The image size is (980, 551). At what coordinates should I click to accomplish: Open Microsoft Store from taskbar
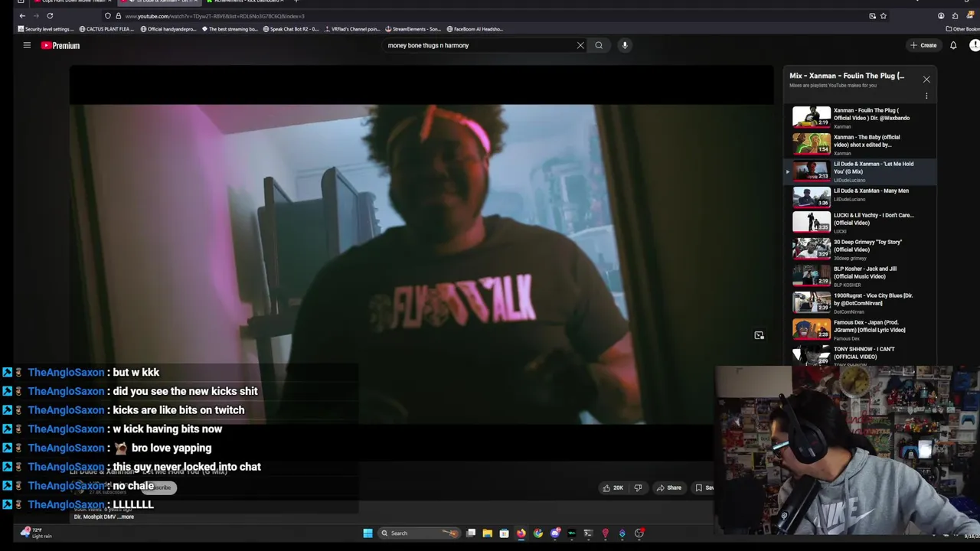(x=504, y=533)
